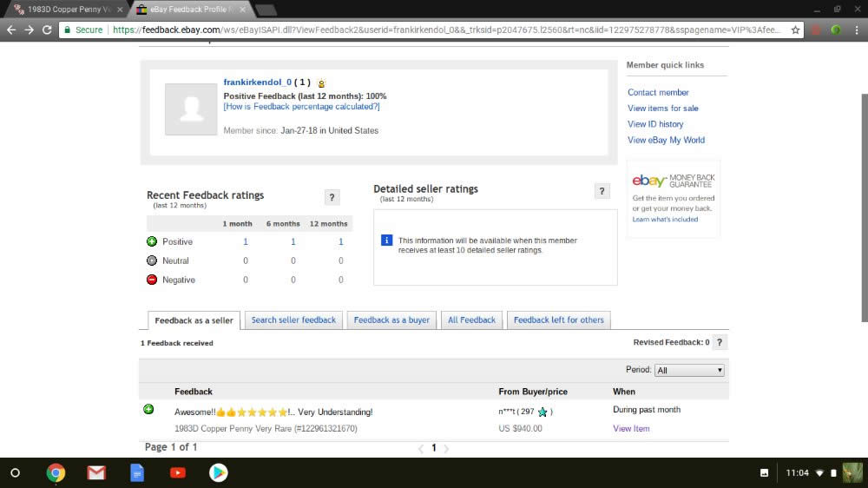Open help for Recent Feedback ratings

(x=332, y=197)
